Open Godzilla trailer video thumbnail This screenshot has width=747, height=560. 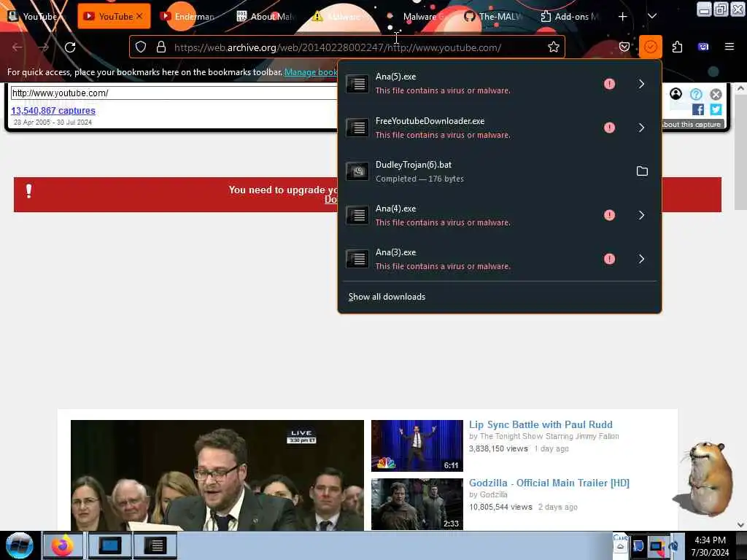pos(417,505)
